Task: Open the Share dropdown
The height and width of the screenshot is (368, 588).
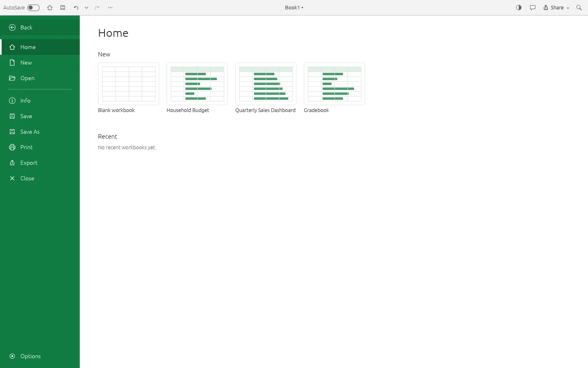Action: (x=556, y=8)
